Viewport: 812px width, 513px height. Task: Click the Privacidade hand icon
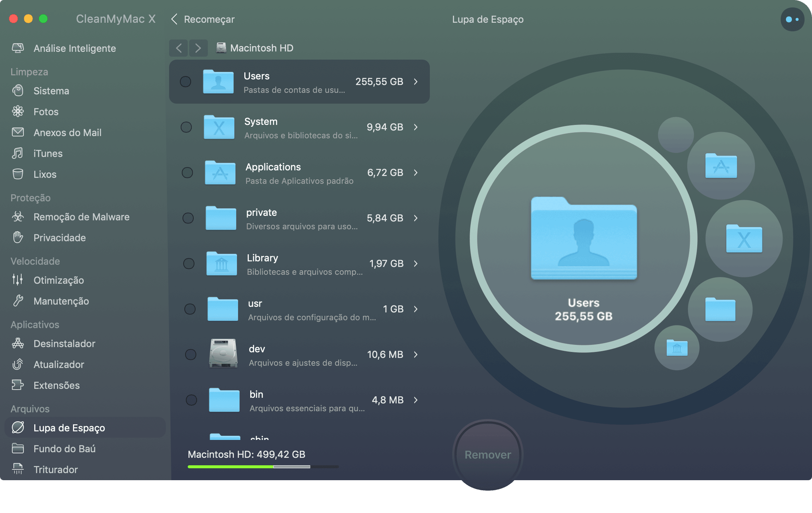[18, 237]
